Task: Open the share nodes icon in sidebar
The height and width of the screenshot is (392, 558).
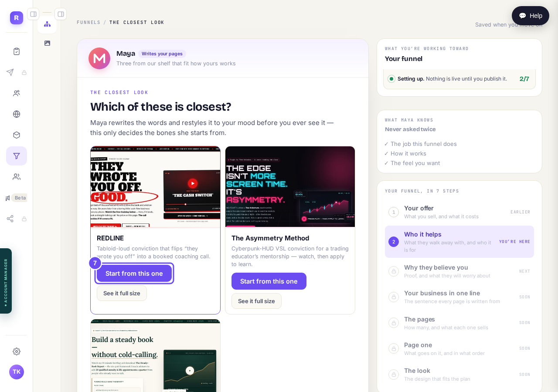Action: pyautogui.click(x=10, y=219)
